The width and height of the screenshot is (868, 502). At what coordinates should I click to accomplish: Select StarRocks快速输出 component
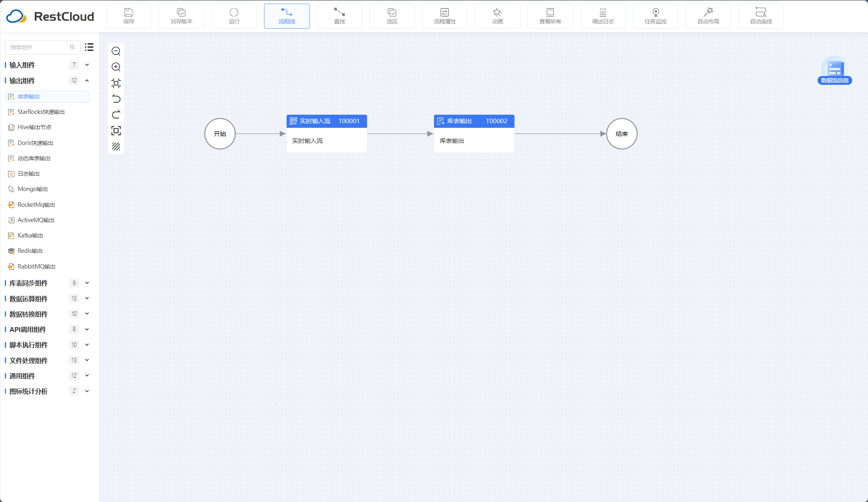[x=47, y=112]
